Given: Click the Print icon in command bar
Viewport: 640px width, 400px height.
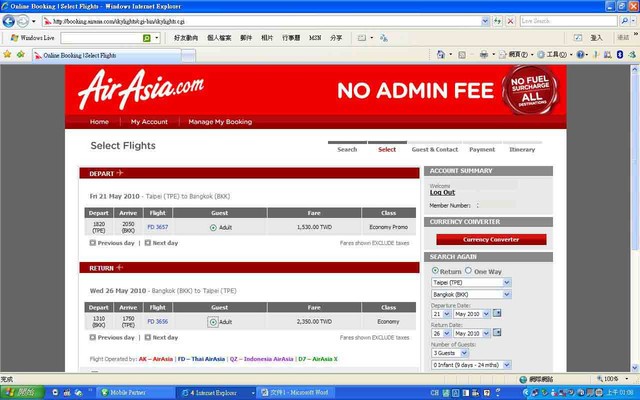Looking at the screenshot, I should [x=484, y=54].
